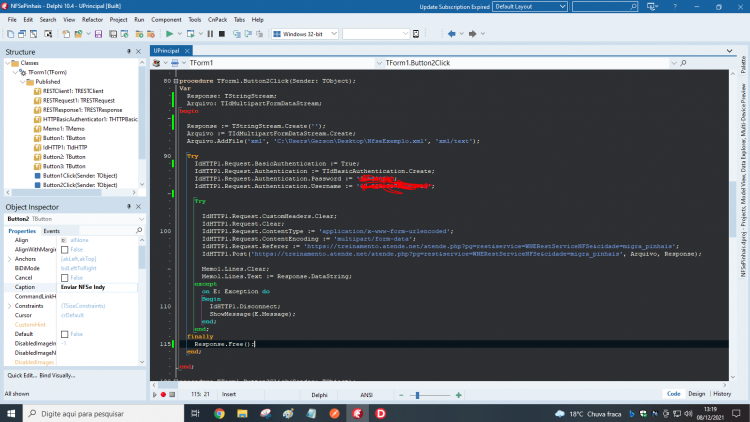Close the Object Inspector panel
This screenshot has width=750, height=422.
pyautogui.click(x=139, y=207)
